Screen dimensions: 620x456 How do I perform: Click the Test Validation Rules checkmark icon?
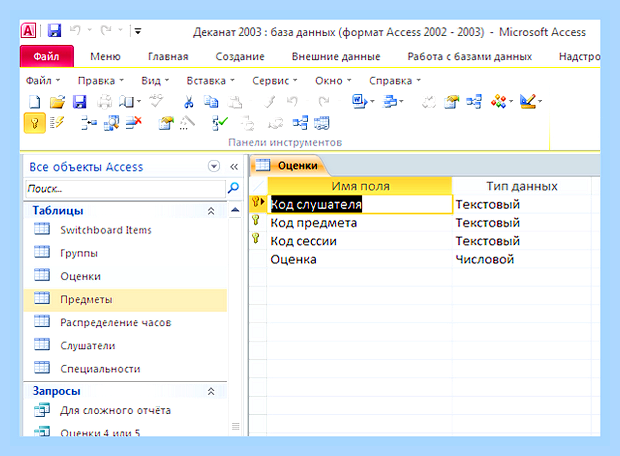(x=220, y=123)
